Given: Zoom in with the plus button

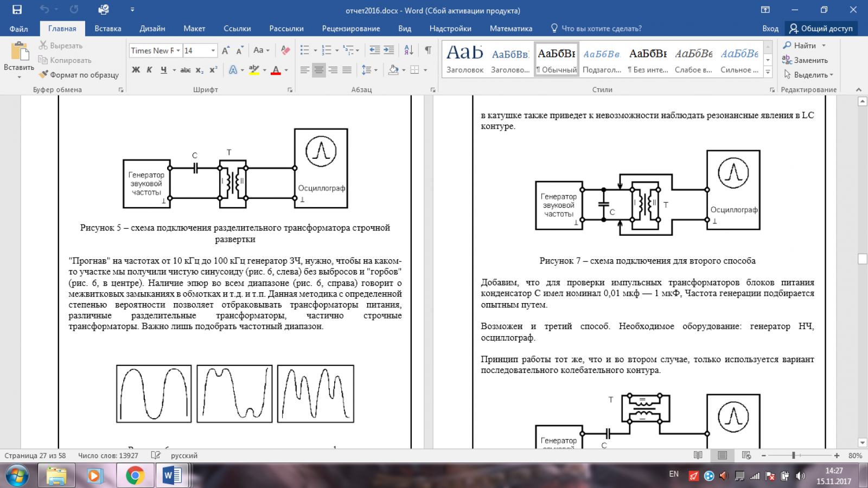Looking at the screenshot, I should 837,455.
